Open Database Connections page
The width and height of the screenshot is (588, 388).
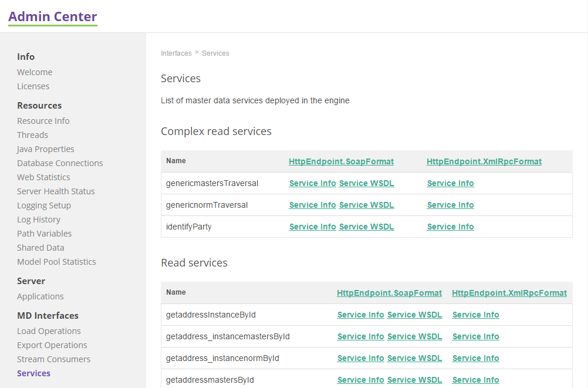click(60, 163)
